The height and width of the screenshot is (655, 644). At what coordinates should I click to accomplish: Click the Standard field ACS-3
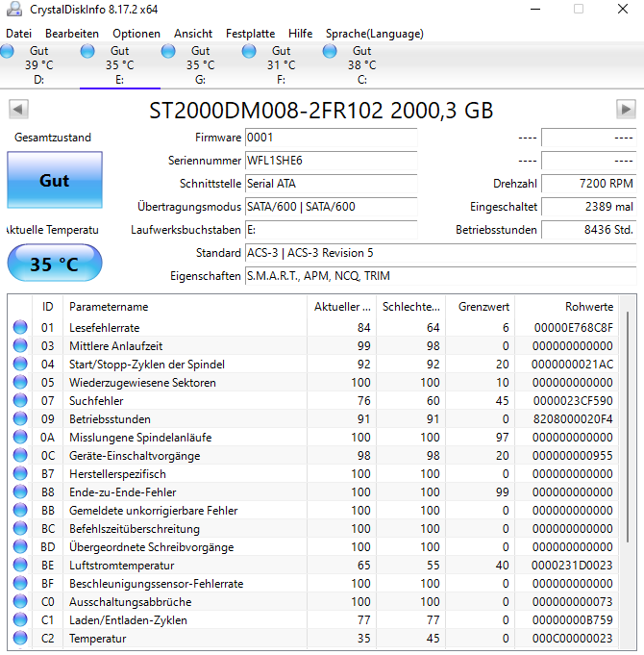(441, 253)
